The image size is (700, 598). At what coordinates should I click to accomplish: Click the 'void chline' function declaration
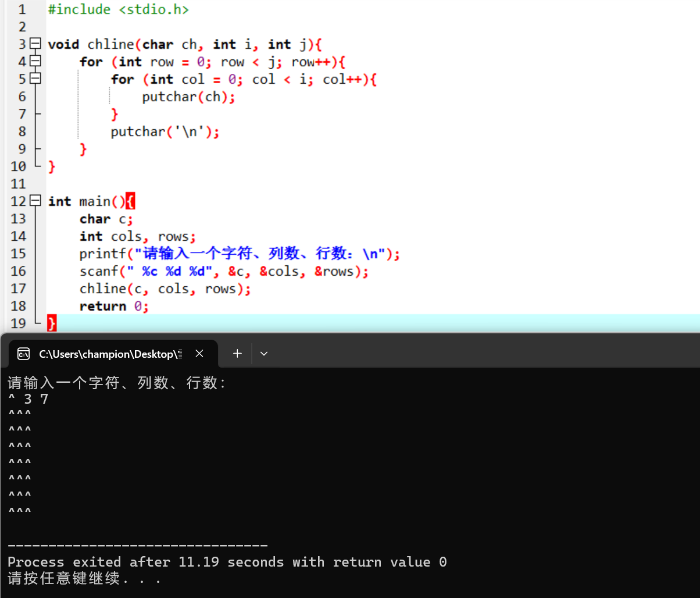[x=185, y=44]
